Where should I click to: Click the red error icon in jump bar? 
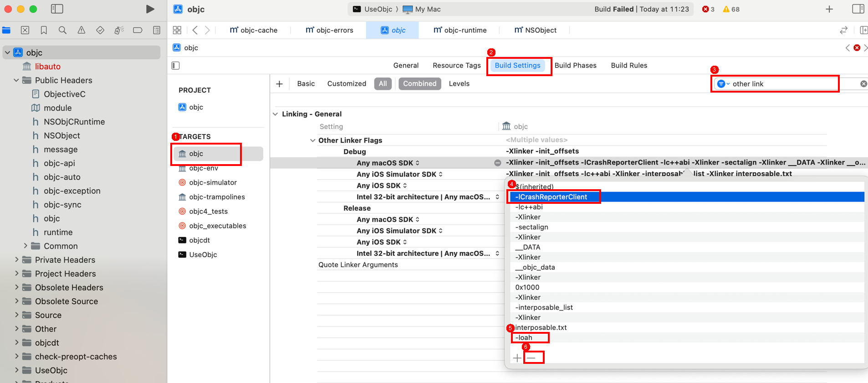coord(857,48)
